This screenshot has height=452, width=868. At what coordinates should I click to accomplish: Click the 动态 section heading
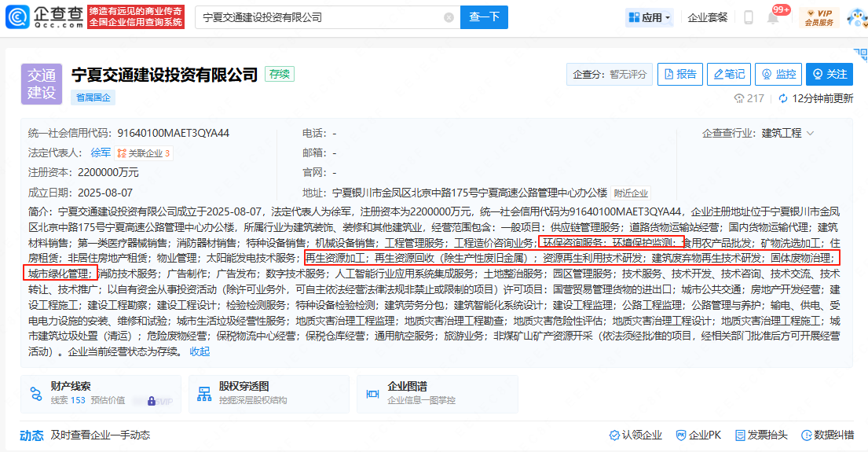[x=31, y=435]
